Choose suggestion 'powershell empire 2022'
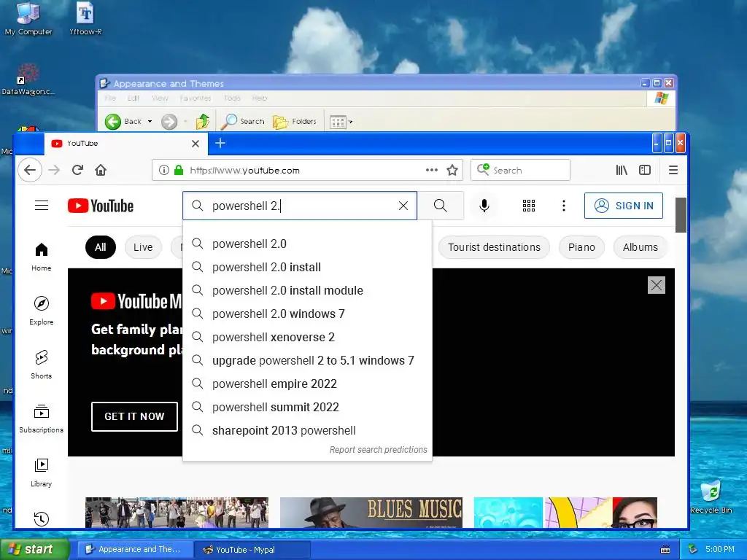747x560 pixels. pos(307,384)
